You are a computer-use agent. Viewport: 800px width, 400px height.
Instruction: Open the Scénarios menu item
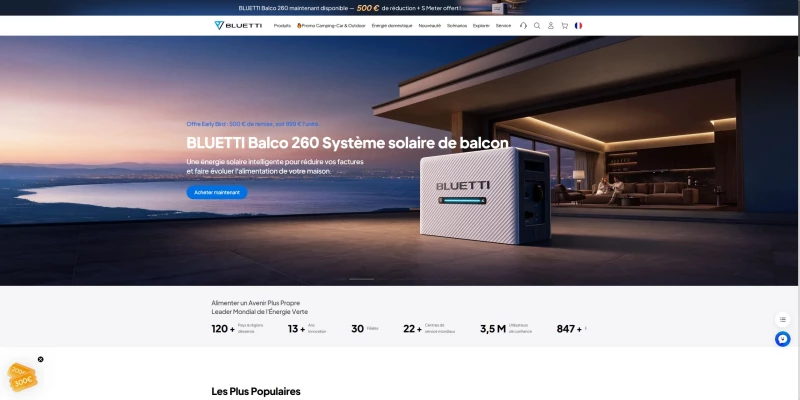(x=457, y=26)
